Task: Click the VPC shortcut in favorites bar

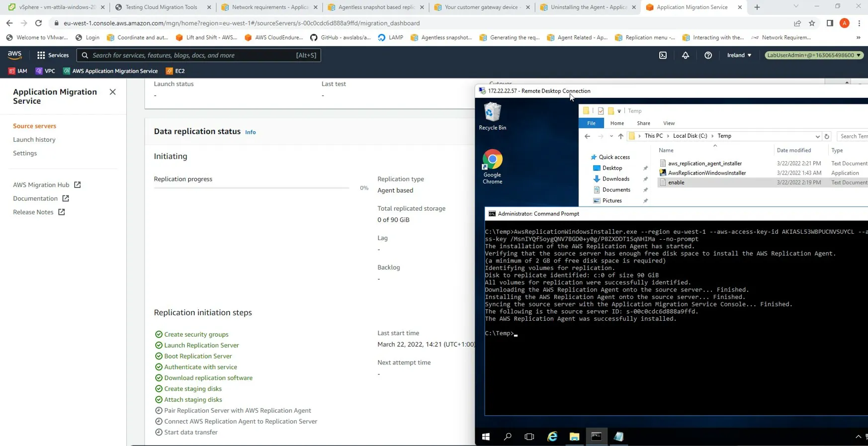Action: pyautogui.click(x=45, y=71)
